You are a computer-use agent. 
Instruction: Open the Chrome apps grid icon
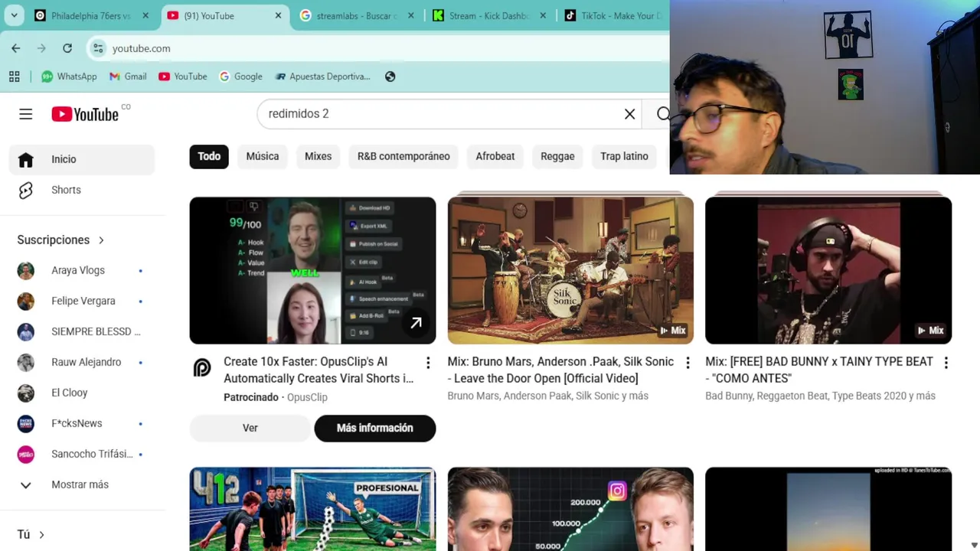tap(14, 77)
